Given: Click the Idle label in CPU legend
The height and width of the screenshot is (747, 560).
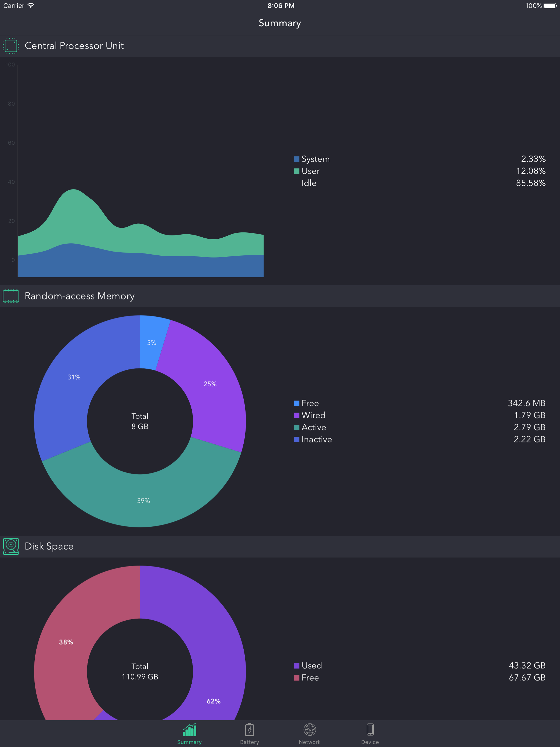Looking at the screenshot, I should pos(309,183).
